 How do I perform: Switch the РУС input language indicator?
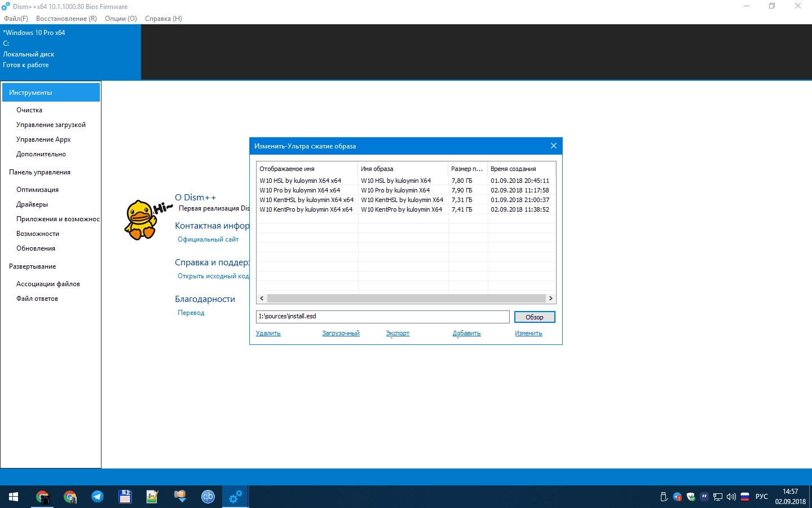[762, 497]
